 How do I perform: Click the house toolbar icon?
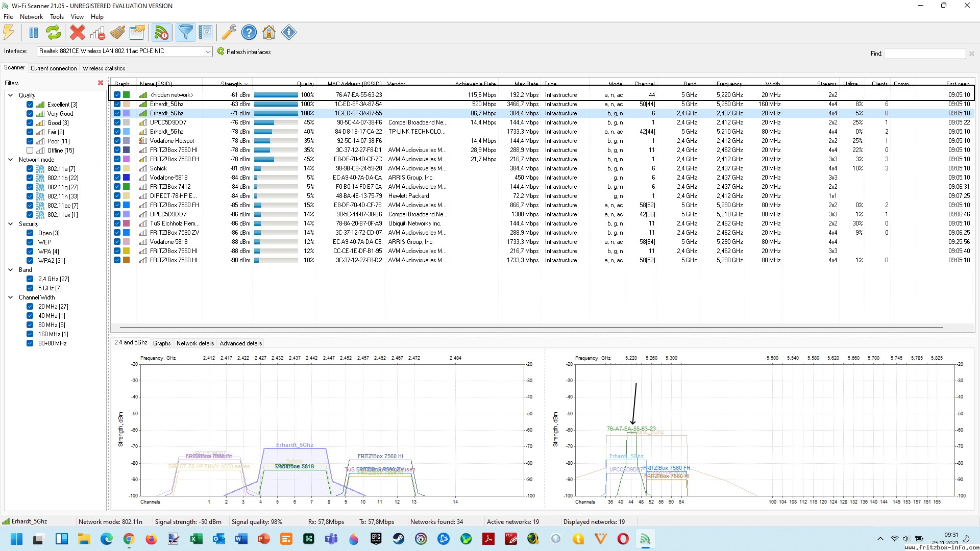tap(269, 33)
